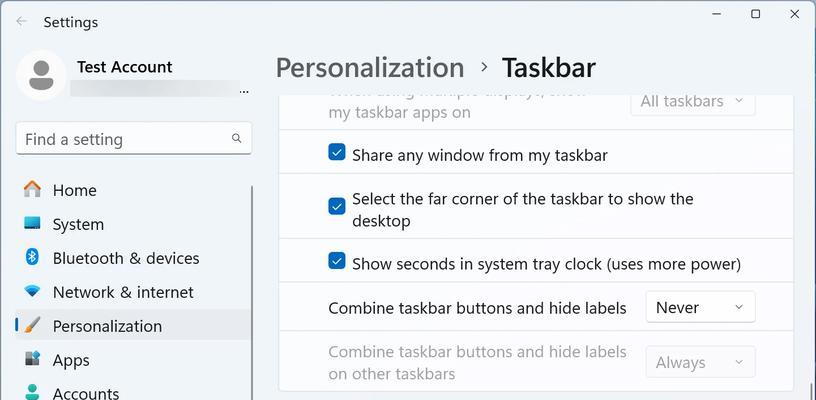This screenshot has height=400, width=816.
Task: Click the Accounts person icon
Action: (x=32, y=392)
